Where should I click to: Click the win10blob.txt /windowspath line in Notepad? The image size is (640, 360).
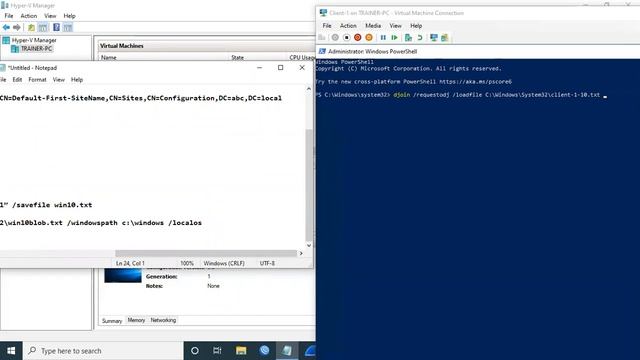101,223
